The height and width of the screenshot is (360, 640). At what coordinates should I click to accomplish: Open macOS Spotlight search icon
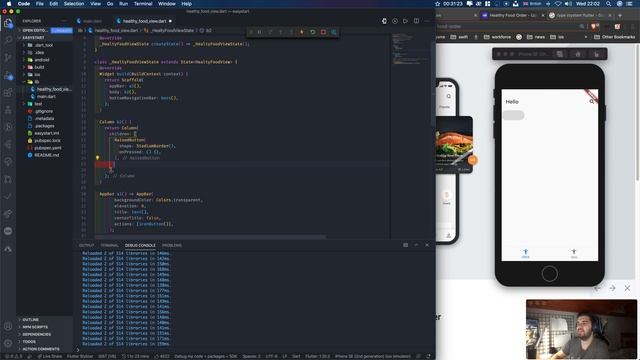click(609, 4)
